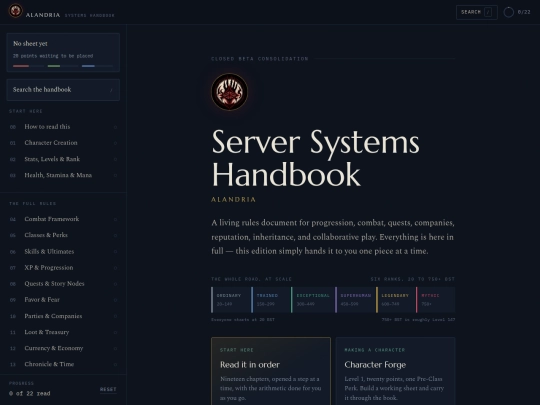Click the ALANDRIA wordmark in the header
The image size is (540, 405).
43,15
